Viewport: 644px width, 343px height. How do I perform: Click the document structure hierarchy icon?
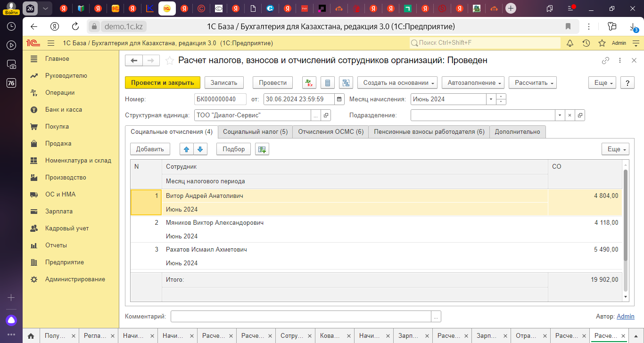[x=347, y=82]
